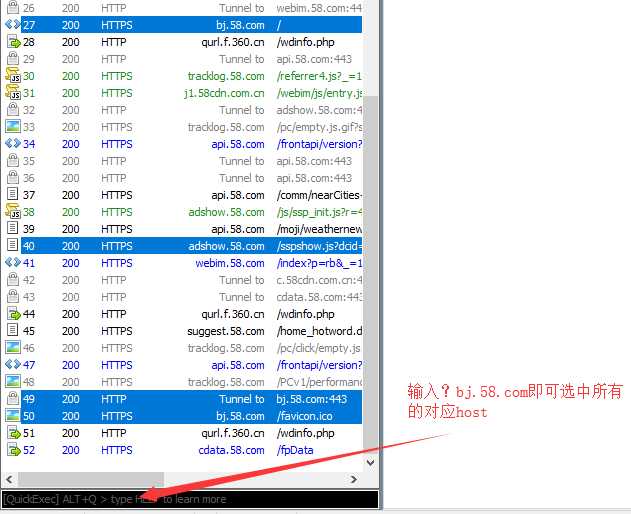The height and width of the screenshot is (514, 631).
Task: Click the vertical scrollbar down arrow
Action: (371, 462)
